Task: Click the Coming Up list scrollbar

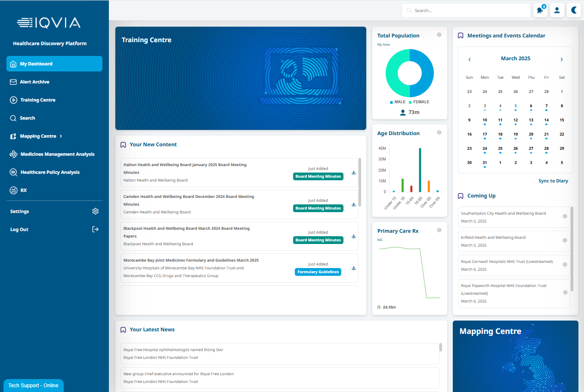Action: [x=572, y=249]
